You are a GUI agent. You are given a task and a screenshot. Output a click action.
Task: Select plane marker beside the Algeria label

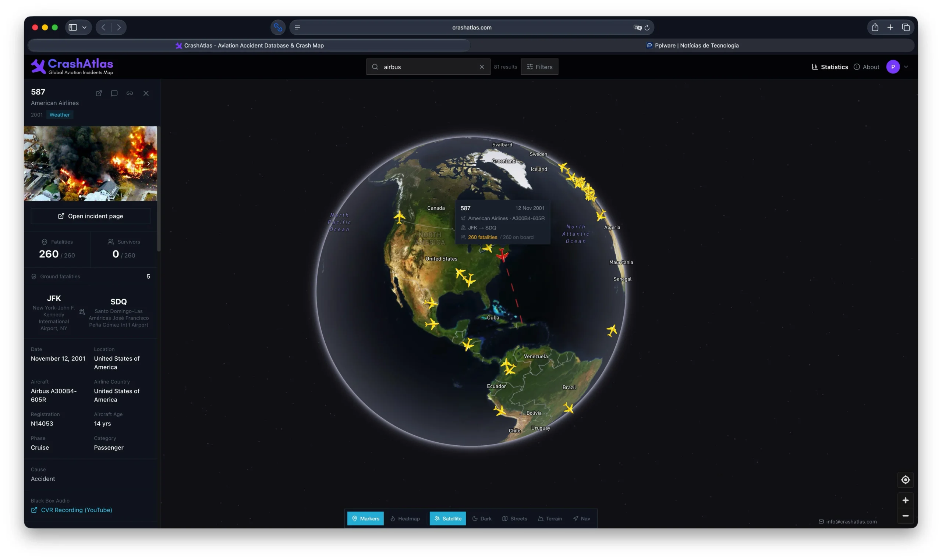click(x=601, y=215)
